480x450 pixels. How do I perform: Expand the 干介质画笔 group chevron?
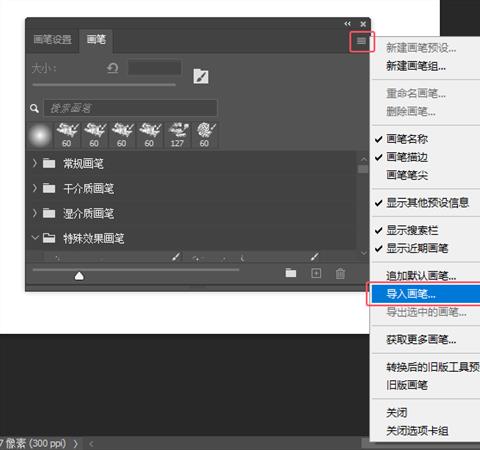click(x=35, y=188)
